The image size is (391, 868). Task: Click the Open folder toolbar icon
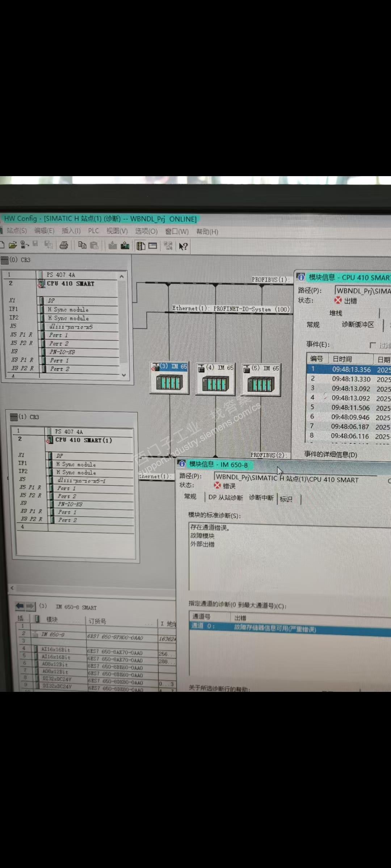coord(13,245)
